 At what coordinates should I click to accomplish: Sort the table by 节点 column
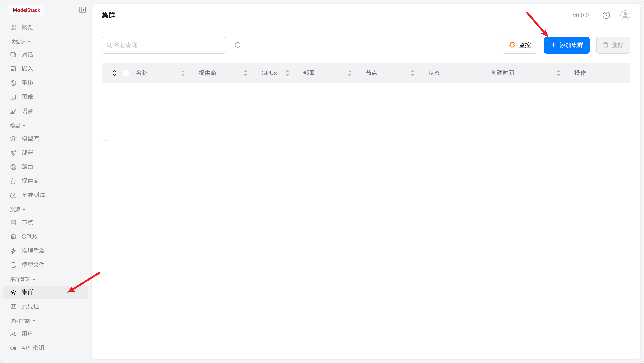point(412,73)
